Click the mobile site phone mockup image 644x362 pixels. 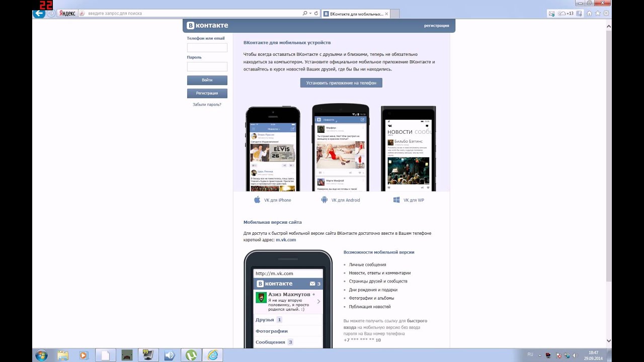[288, 299]
